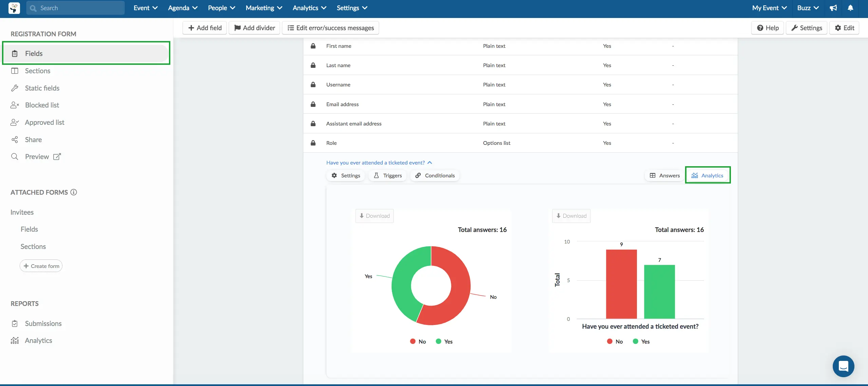Screen dimensions: 868x386
Task: Click the Submissions icon under Reports
Action: pos(14,324)
